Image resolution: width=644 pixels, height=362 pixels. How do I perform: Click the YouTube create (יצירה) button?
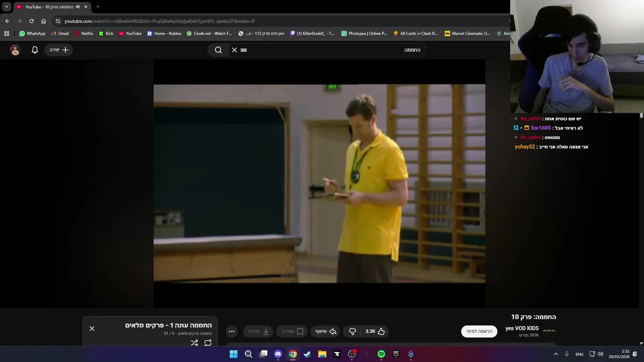59,50
